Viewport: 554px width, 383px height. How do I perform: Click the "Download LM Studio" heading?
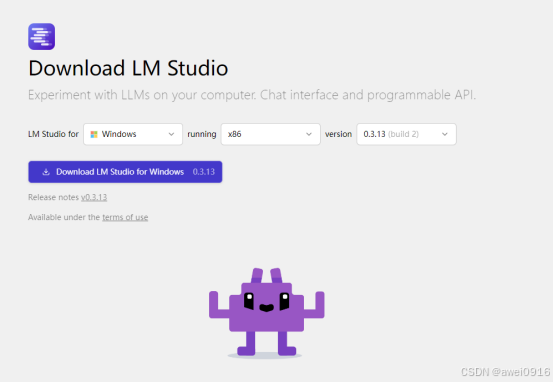pos(128,68)
